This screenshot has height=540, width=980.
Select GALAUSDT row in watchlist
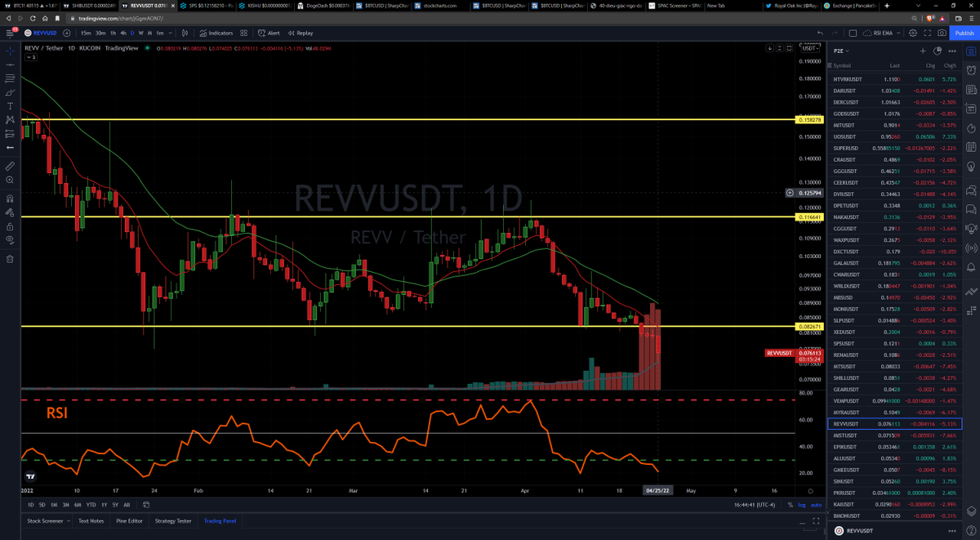[x=895, y=263]
